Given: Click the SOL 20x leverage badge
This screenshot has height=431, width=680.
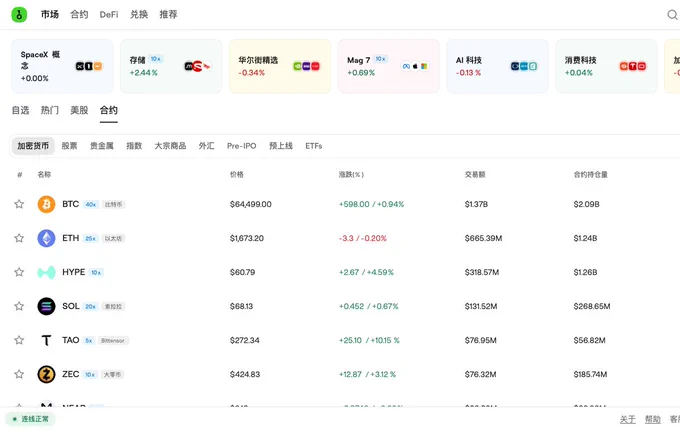Looking at the screenshot, I should [90, 307].
